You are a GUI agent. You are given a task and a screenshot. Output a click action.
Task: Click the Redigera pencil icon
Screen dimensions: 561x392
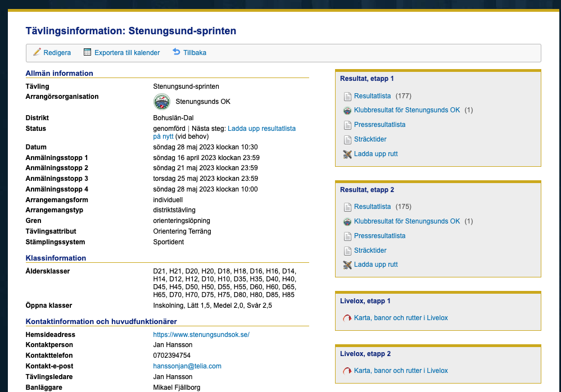[37, 52]
